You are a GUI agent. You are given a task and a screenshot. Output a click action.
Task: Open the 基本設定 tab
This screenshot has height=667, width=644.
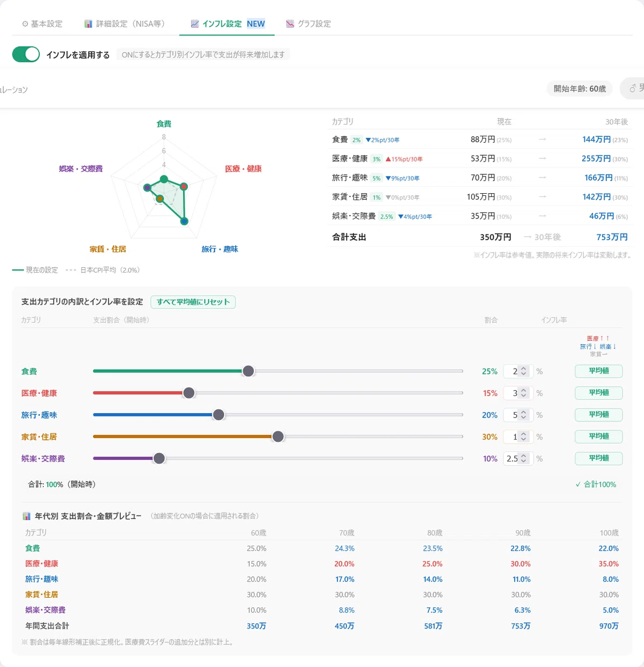tap(42, 24)
